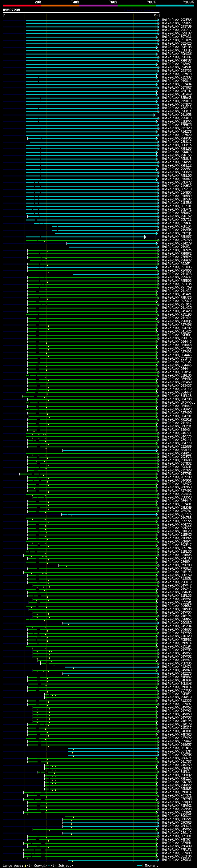Screen dimensions: 197x868
Task: Click the UniRef100_Q41422 text
Action: [176, 291]
